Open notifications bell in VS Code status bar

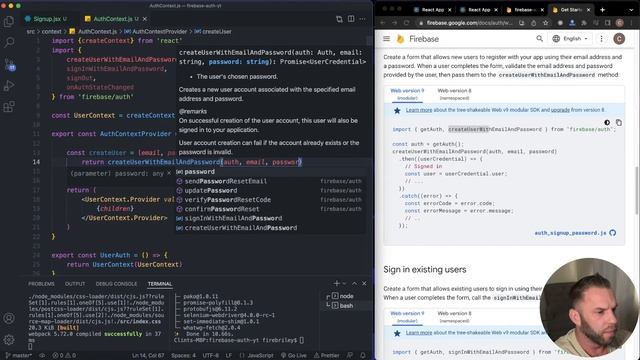pos(362,356)
